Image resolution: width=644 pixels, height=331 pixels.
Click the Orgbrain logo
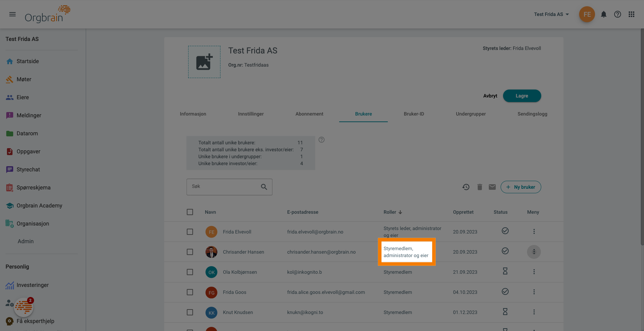click(x=48, y=14)
